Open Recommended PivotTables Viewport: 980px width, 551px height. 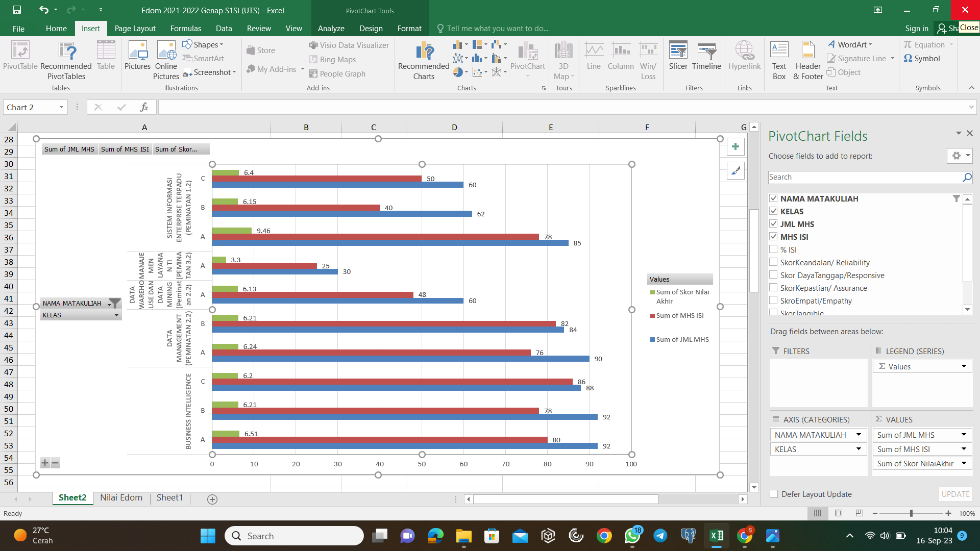click(x=66, y=60)
